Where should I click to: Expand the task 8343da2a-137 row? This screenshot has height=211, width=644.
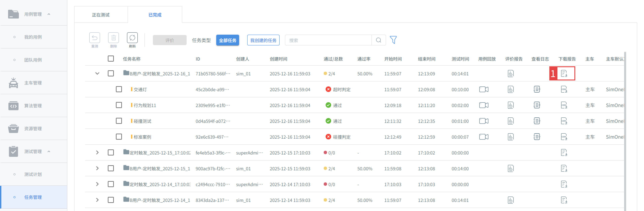(x=97, y=200)
